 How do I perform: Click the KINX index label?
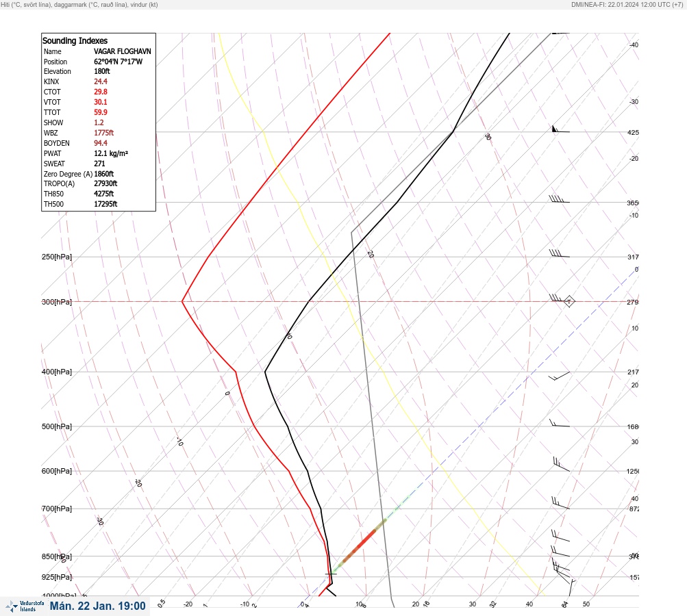(x=51, y=81)
